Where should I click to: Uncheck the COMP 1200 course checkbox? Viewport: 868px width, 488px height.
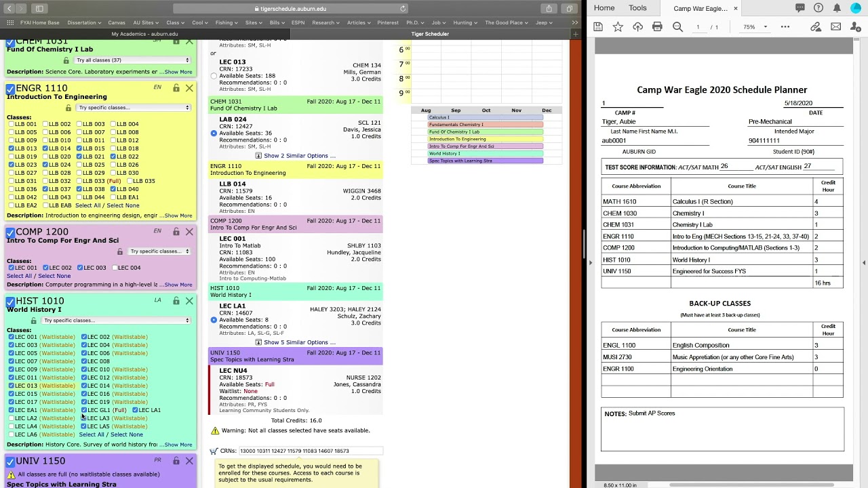10,232
